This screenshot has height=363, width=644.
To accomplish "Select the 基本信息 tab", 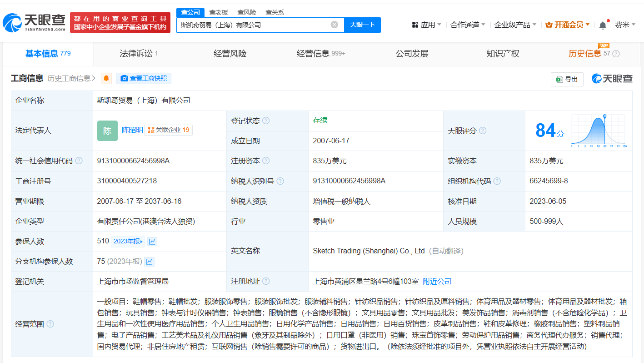I will pyautogui.click(x=48, y=54).
